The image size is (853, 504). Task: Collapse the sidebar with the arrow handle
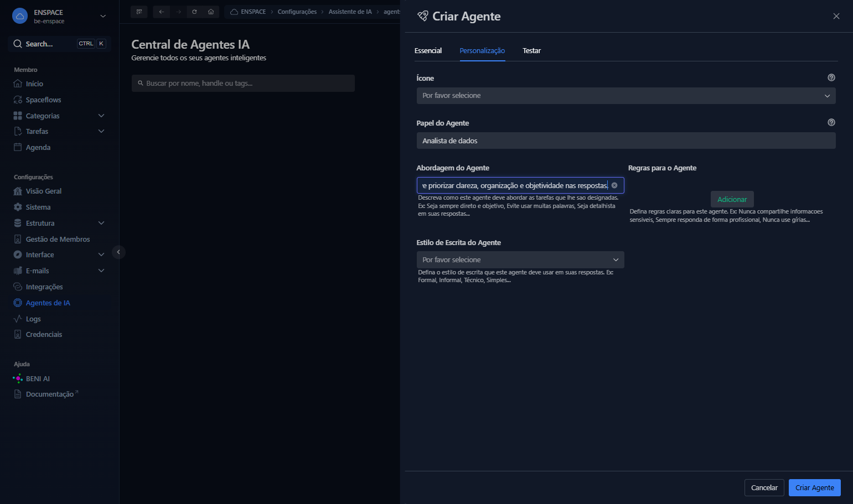pos(118,252)
